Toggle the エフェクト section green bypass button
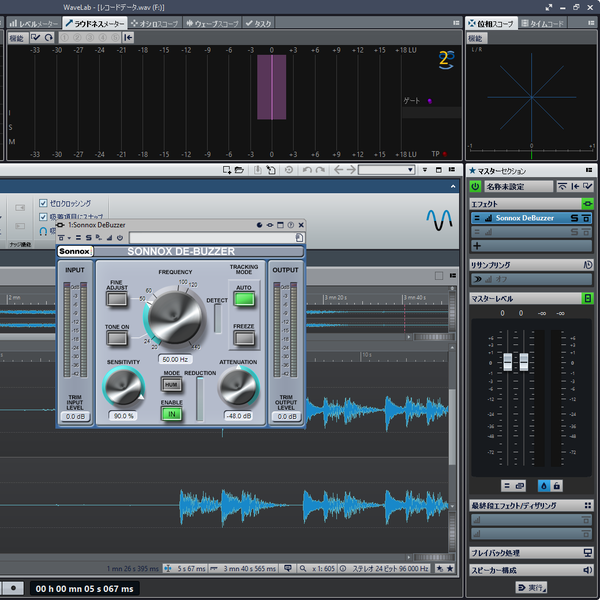The image size is (600, 600). click(x=587, y=204)
